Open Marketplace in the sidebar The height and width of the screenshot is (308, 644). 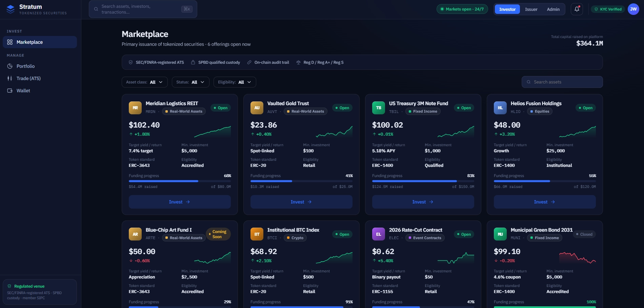[x=40, y=42]
